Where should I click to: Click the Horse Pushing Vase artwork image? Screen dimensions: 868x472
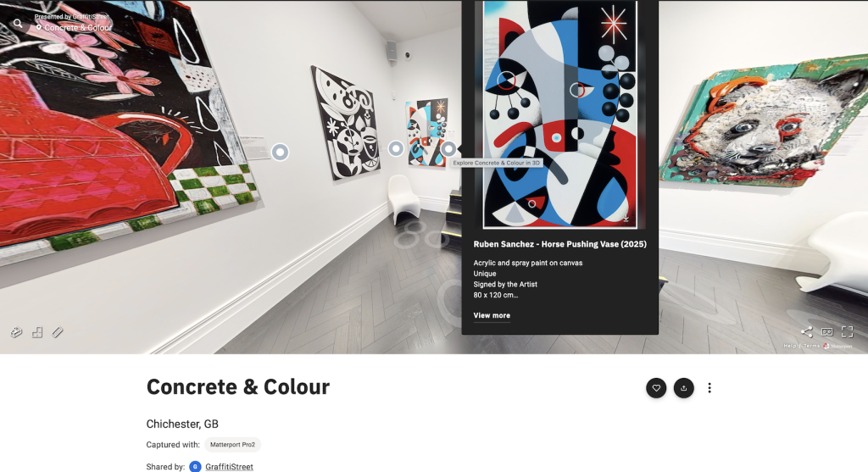tap(559, 114)
